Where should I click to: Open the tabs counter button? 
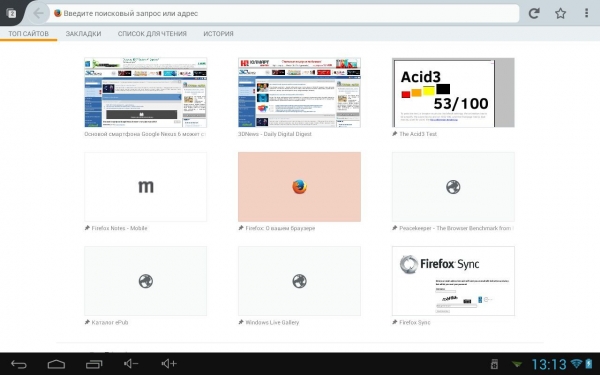tap(11, 13)
